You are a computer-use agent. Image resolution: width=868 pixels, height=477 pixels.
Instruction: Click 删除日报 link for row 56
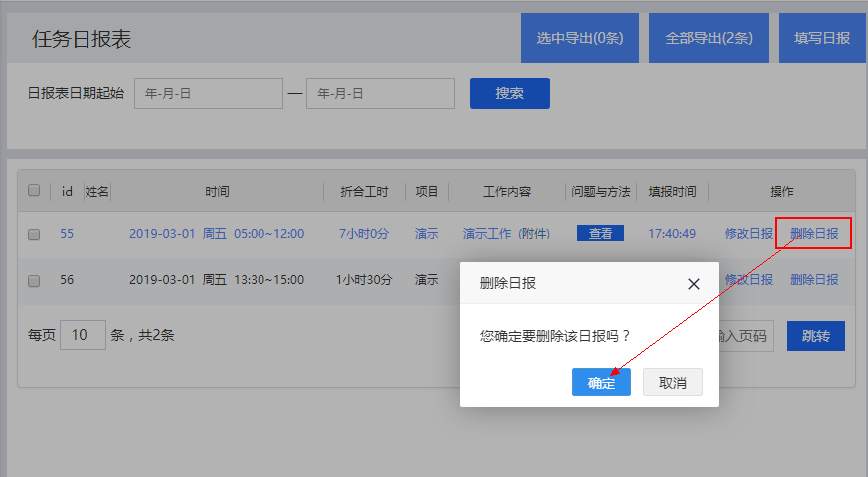[814, 280]
